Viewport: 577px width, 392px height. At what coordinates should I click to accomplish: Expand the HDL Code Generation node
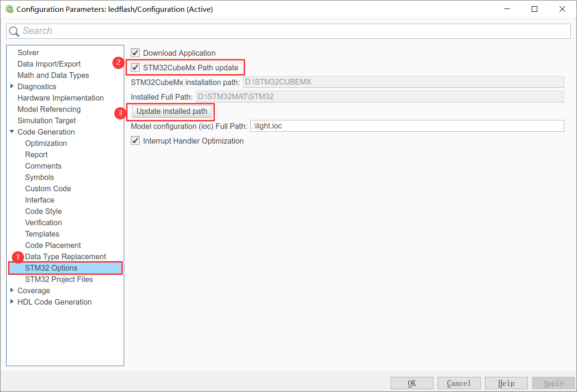coord(12,302)
